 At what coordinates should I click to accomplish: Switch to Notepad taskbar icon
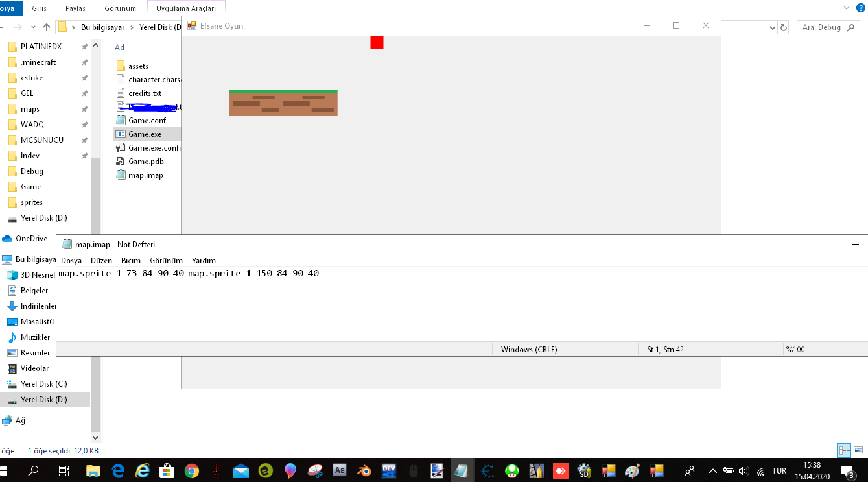click(x=461, y=471)
